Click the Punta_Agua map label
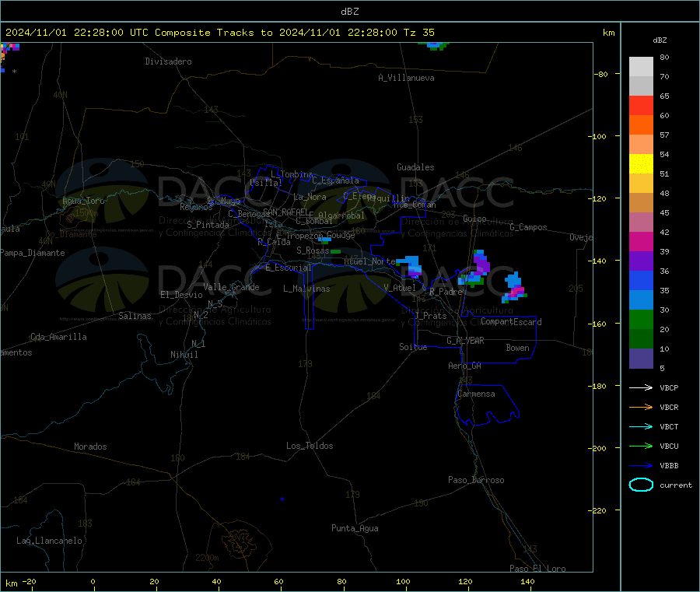The height and width of the screenshot is (592, 700). pyautogui.click(x=355, y=528)
